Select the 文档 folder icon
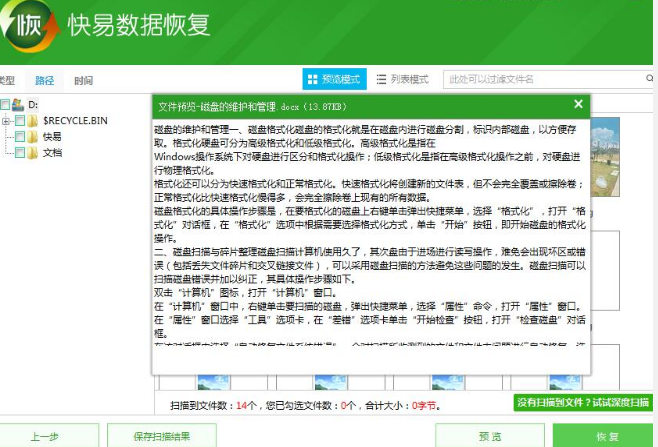The width and height of the screenshot is (658, 447). pyautogui.click(x=32, y=152)
